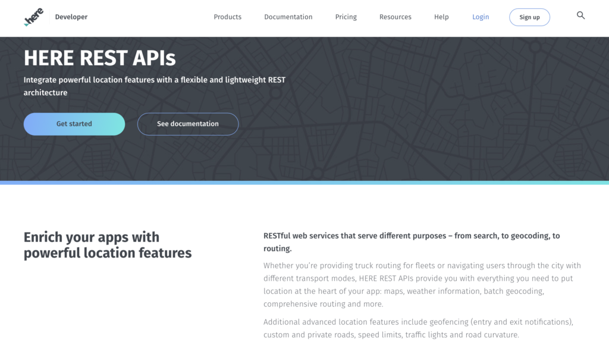
Task: Click 'Enrich your apps with powerful location features' heading
Action: (108, 245)
